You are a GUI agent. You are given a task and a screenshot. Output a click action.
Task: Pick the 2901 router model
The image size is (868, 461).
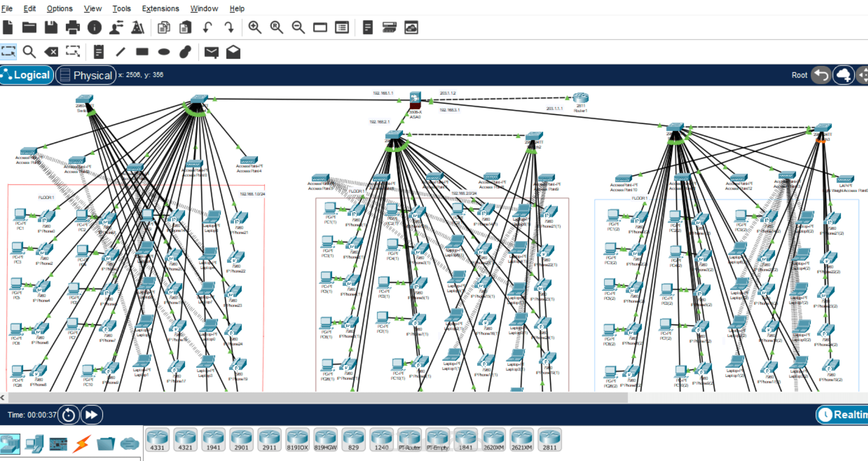241,440
